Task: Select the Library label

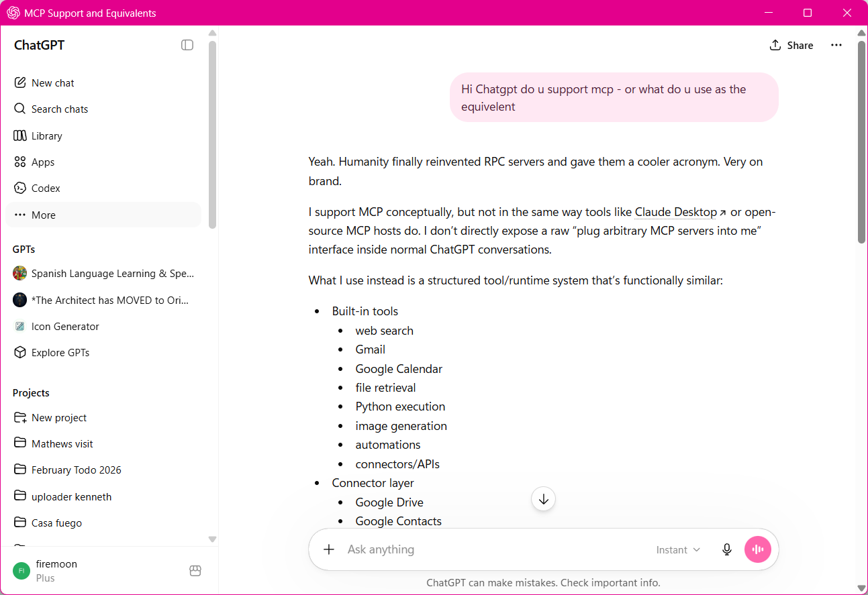Action: coord(47,136)
